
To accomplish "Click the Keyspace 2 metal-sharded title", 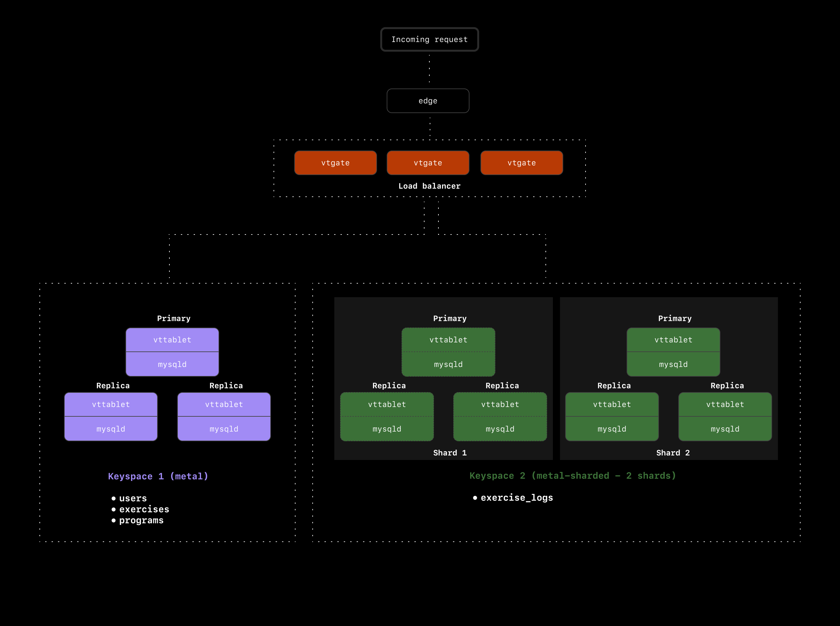I will (573, 475).
